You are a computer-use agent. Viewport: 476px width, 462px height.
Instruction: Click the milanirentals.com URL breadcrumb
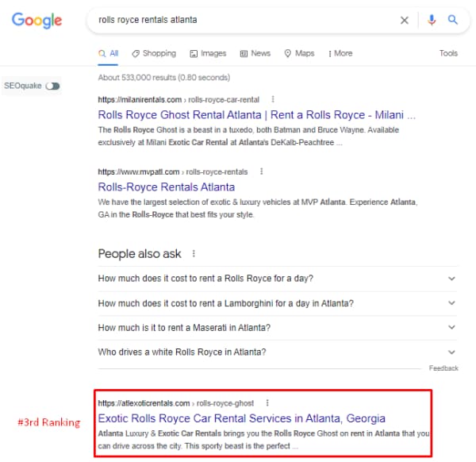coord(178,100)
